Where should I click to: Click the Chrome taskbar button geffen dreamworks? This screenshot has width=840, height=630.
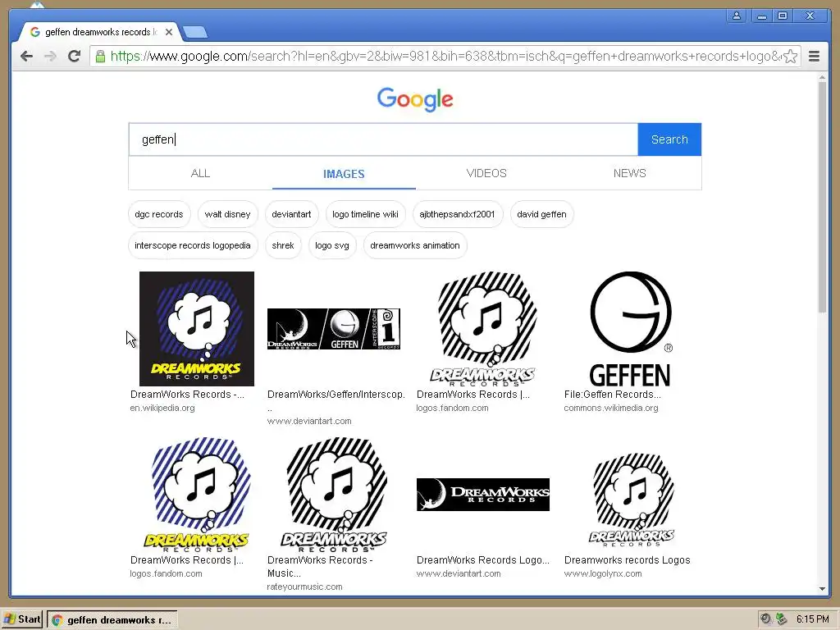pyautogui.click(x=112, y=620)
